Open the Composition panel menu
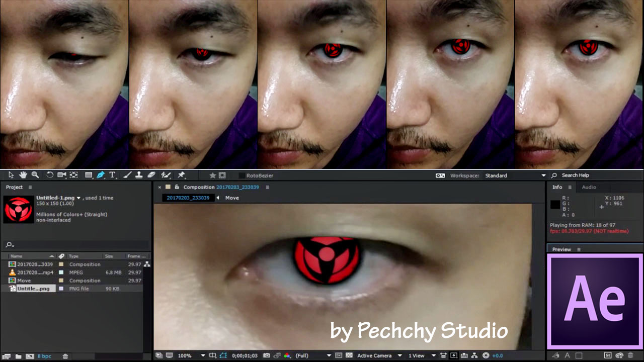The image size is (644, 362). [267, 187]
